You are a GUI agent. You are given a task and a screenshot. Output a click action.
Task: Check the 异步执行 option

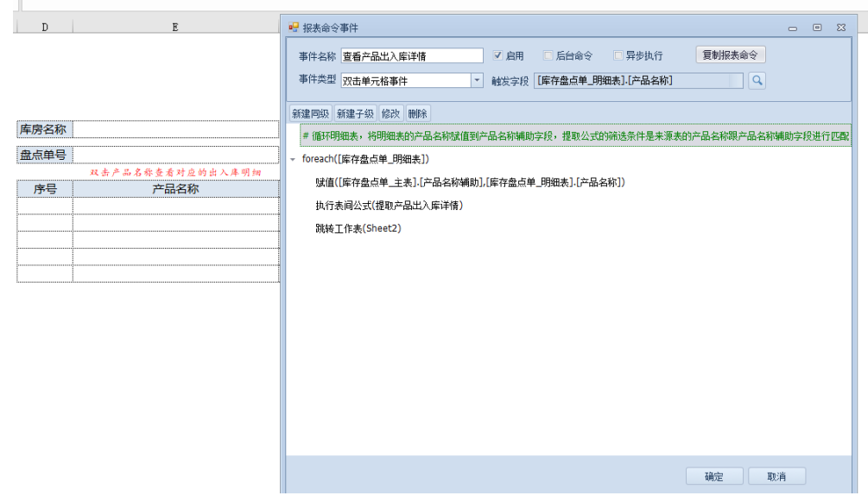pos(618,55)
